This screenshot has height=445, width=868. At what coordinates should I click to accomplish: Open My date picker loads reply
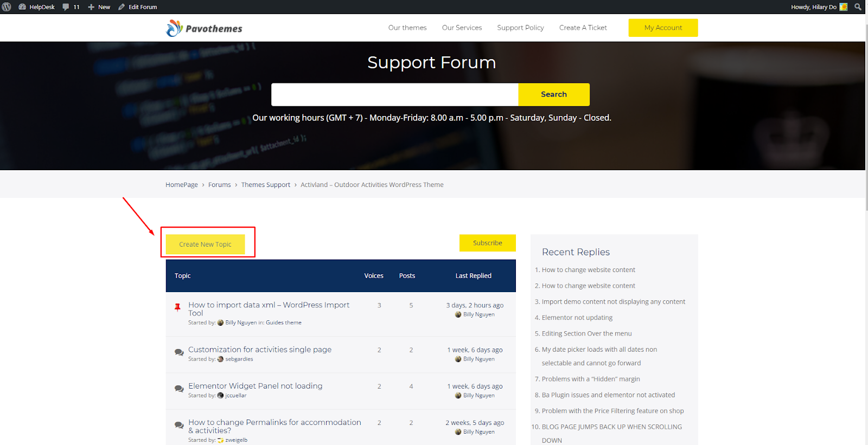point(599,356)
